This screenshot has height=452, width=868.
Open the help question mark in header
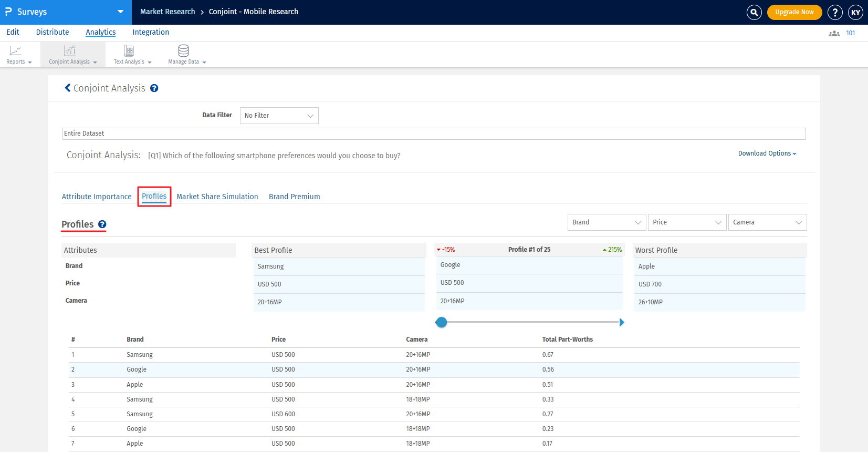(x=835, y=12)
